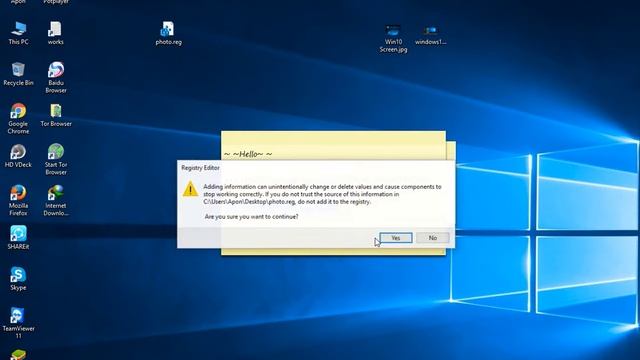Click Yes in Registry Editor dialog
Image resolution: width=640 pixels, height=360 pixels.
(396, 238)
